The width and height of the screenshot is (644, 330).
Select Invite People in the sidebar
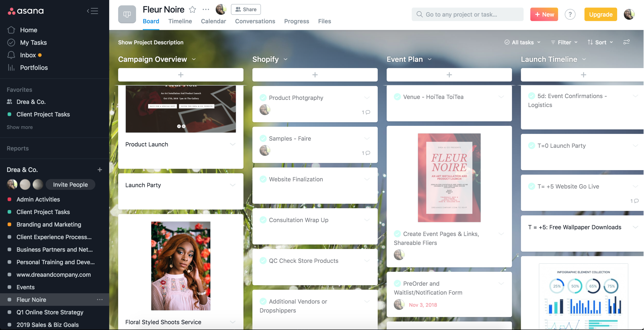point(70,184)
